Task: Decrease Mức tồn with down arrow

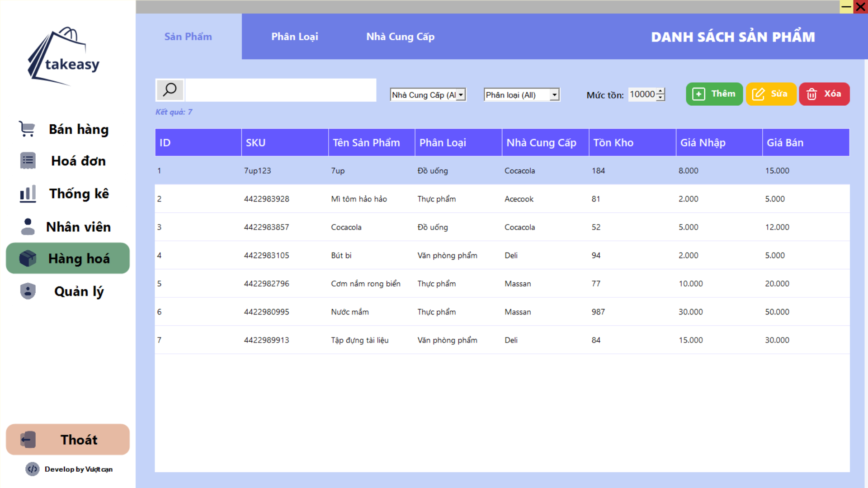Action: (660, 98)
